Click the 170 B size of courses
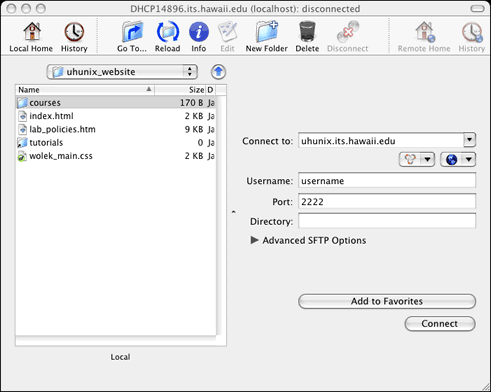Viewport: 491px width, 392px height. pos(192,103)
